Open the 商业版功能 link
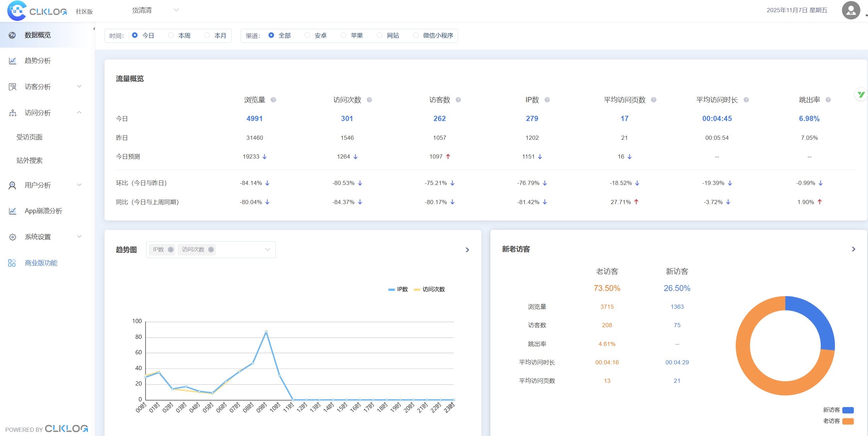Viewport: 868px width, 436px height. (41, 263)
